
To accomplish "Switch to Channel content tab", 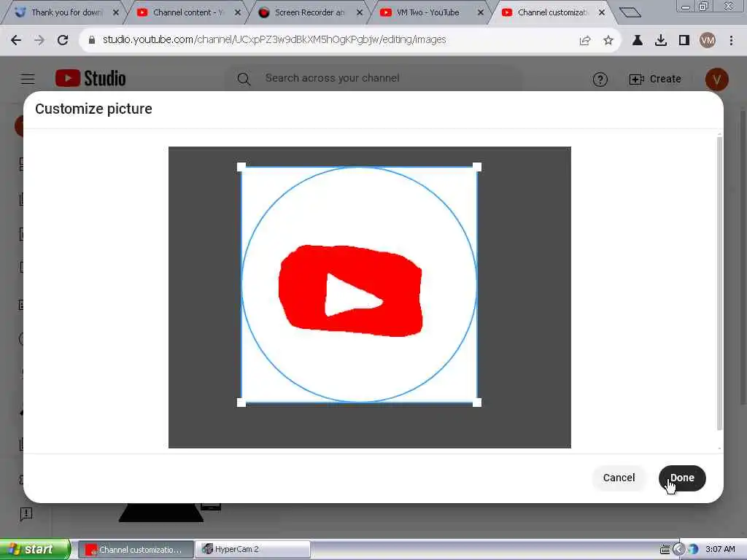I will click(186, 12).
